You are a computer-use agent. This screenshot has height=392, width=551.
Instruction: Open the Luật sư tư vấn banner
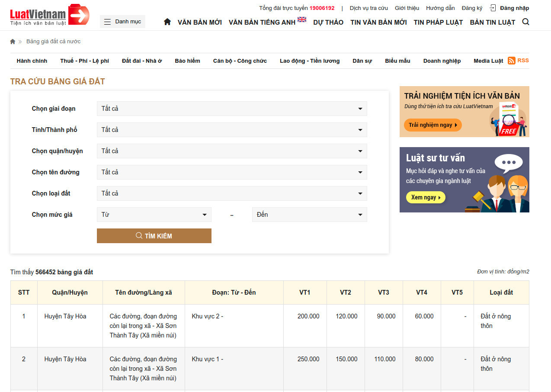coord(465,180)
